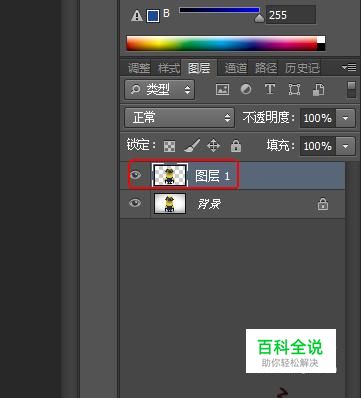The height and width of the screenshot is (398, 361).
Task: Filter layers by adjustment layers icon
Action: click(x=246, y=89)
